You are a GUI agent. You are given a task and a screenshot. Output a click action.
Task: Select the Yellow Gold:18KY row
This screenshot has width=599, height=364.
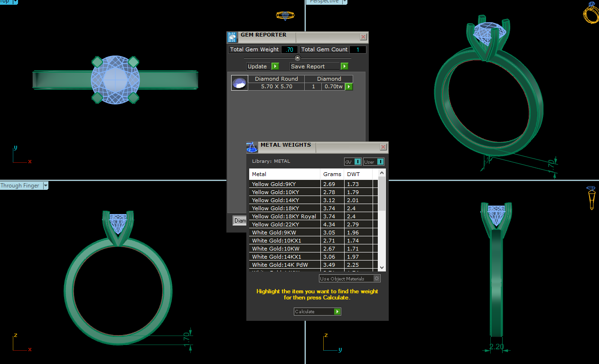pyautogui.click(x=284, y=208)
